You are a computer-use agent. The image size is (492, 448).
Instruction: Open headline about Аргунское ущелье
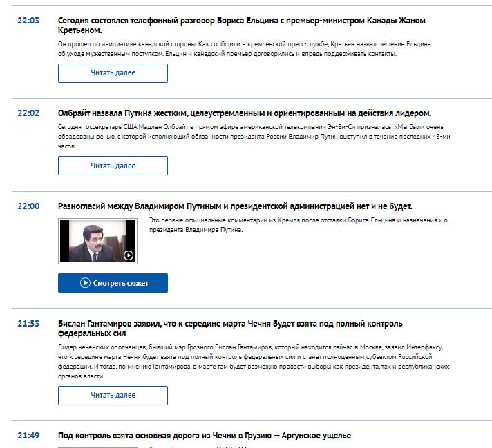click(x=205, y=436)
